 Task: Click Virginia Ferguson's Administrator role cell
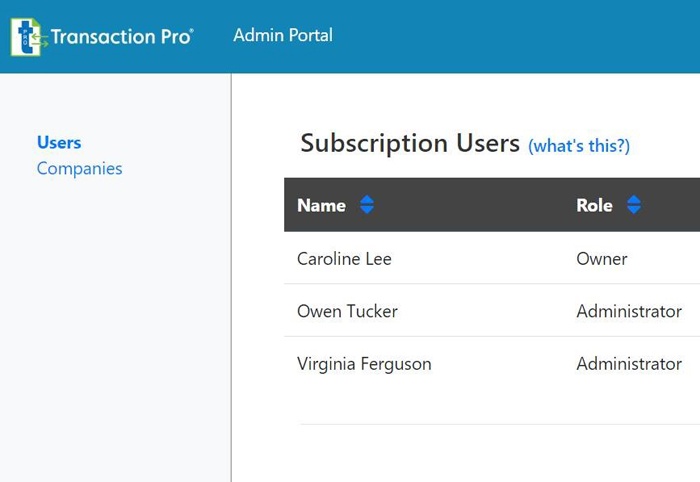click(629, 364)
